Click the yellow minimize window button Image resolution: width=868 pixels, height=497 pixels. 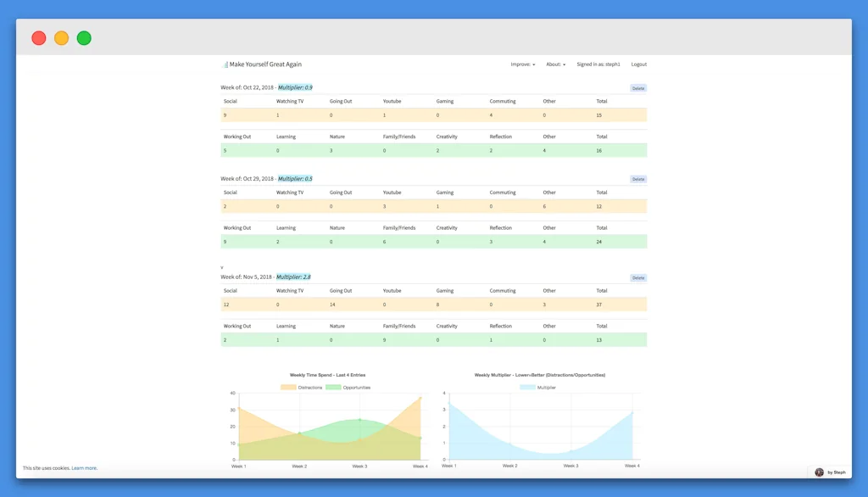[x=61, y=38]
